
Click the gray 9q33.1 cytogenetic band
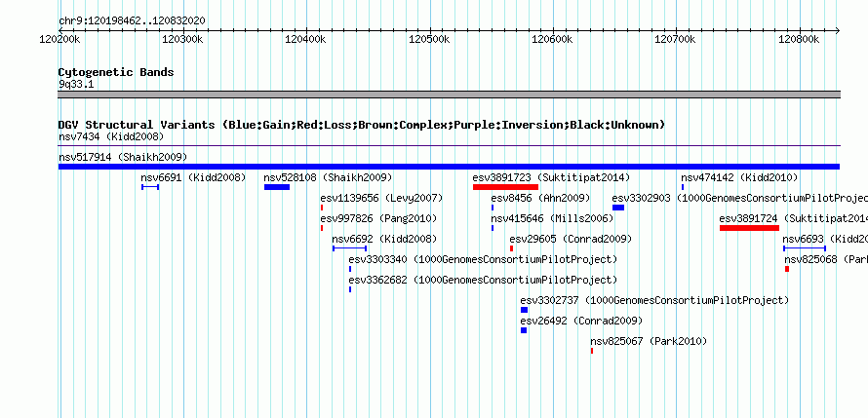point(449,95)
